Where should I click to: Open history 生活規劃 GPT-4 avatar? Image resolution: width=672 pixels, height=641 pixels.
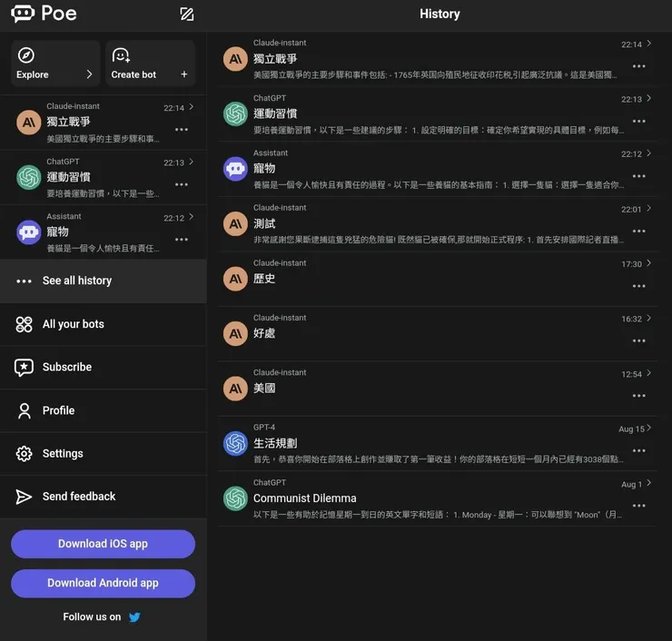click(x=236, y=443)
